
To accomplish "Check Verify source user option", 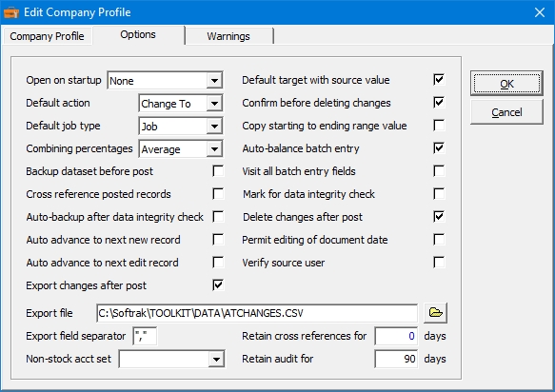I will 439,263.
